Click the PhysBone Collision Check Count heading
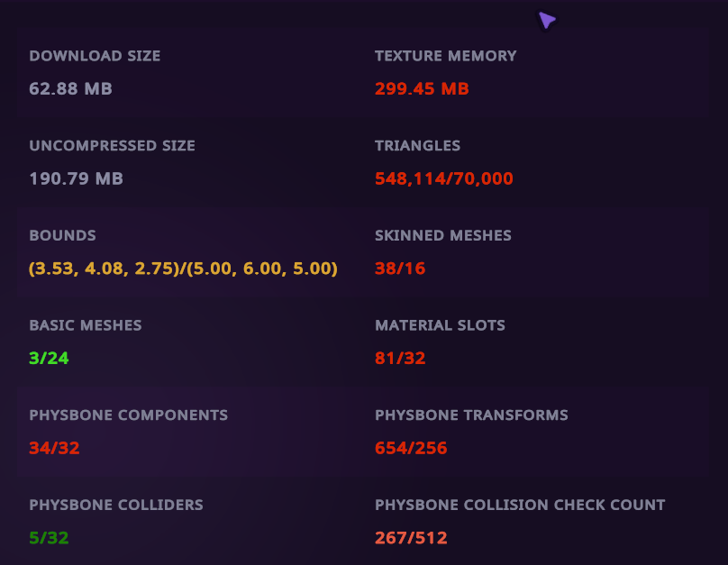This screenshot has height=565, width=728. point(520,506)
